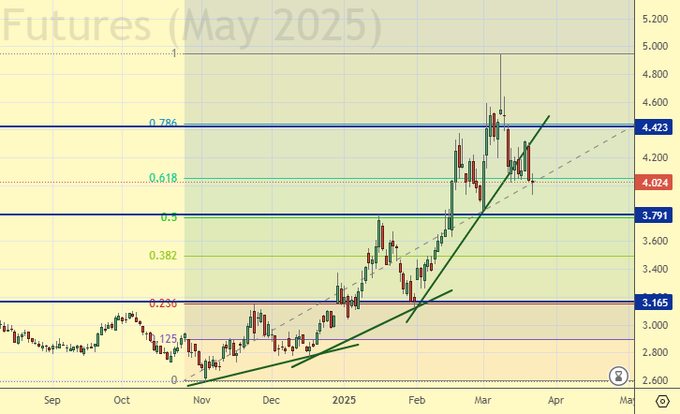Image resolution: width=680 pixels, height=414 pixels.
Task: Click the hourglass icon on the chart
Action: 619,376
